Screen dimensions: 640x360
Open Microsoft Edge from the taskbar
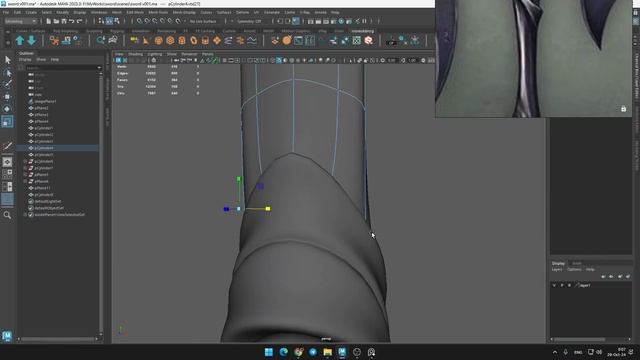[283, 352]
